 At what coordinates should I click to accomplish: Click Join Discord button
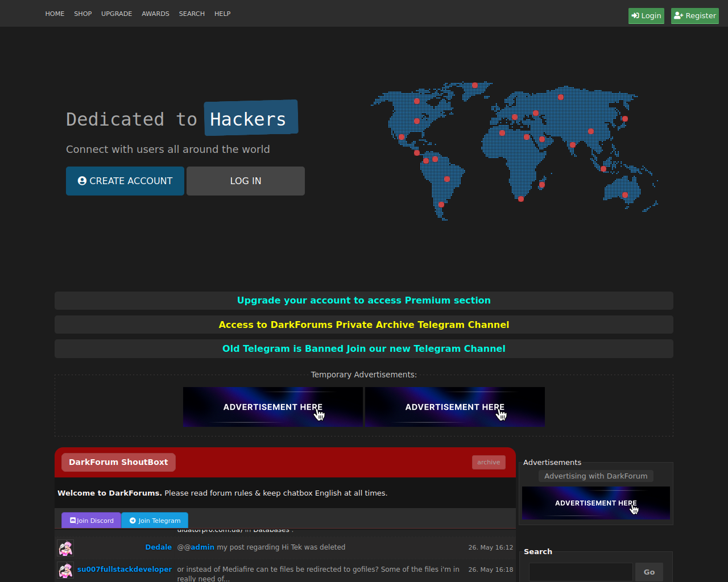tap(92, 520)
